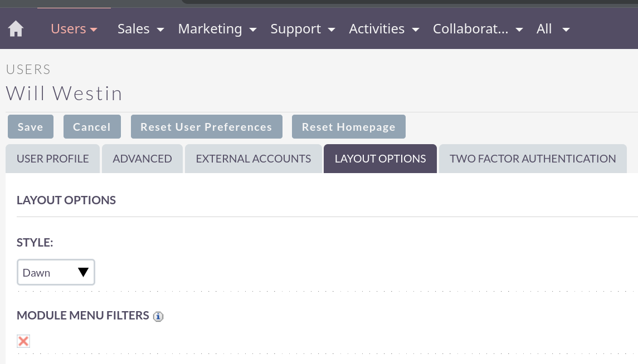Click the Reset Homepage button
The height and width of the screenshot is (364, 638).
click(x=348, y=127)
